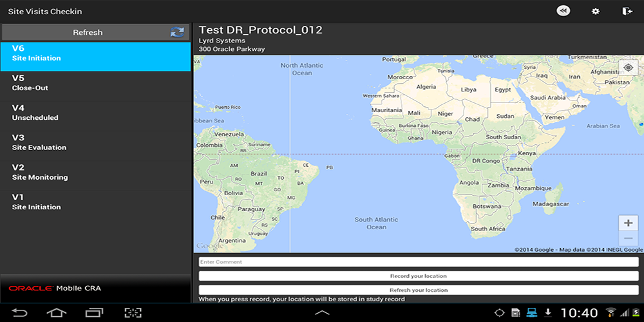This screenshot has height=322, width=644.
Task: Center map with my-location target icon
Action: (628, 68)
